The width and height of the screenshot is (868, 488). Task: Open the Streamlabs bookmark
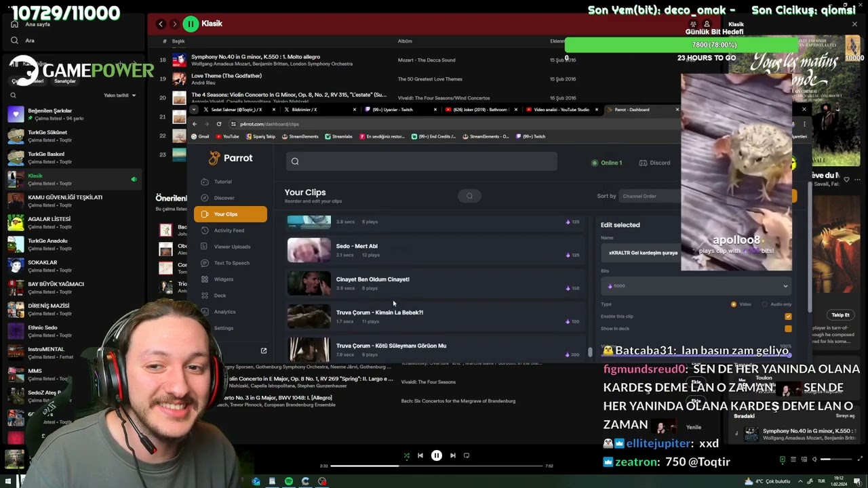click(338, 136)
